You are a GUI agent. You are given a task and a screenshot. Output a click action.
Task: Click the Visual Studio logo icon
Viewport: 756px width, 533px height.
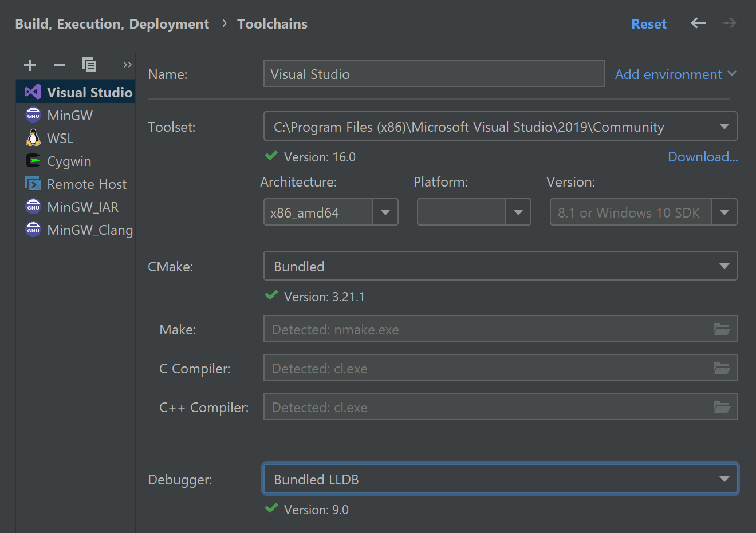click(33, 92)
